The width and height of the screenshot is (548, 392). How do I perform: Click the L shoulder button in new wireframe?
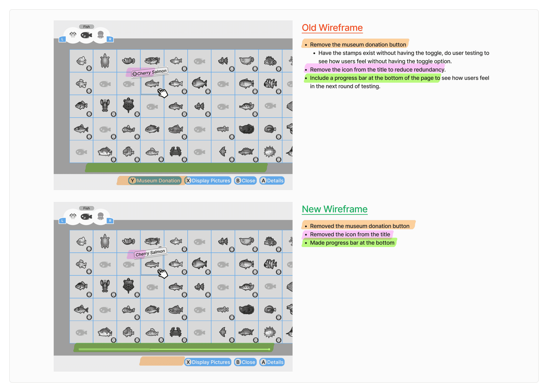(x=62, y=221)
